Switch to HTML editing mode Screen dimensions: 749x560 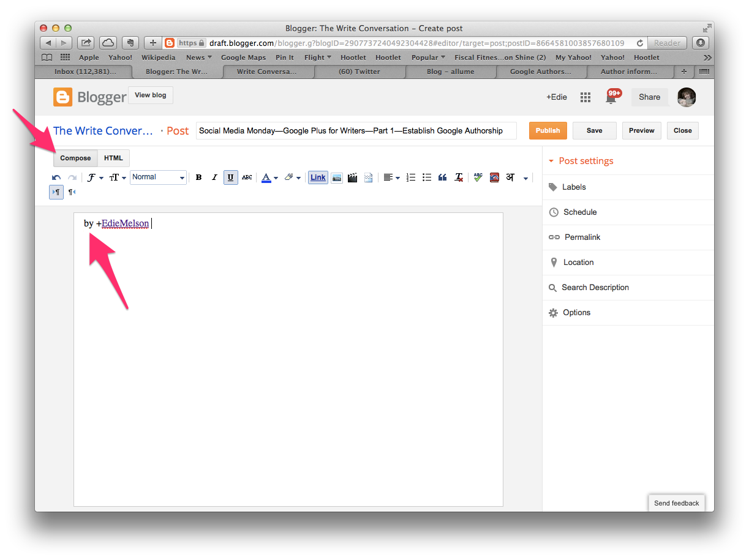click(x=113, y=158)
